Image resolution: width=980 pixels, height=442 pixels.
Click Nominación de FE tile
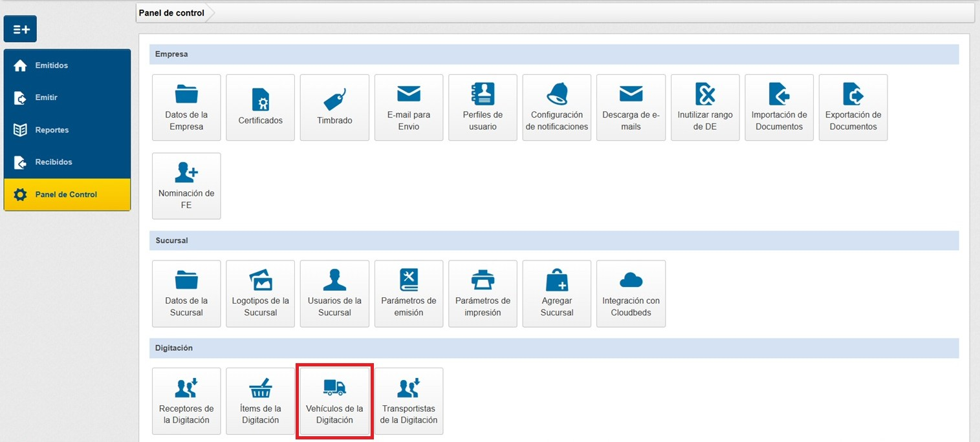coord(186,185)
